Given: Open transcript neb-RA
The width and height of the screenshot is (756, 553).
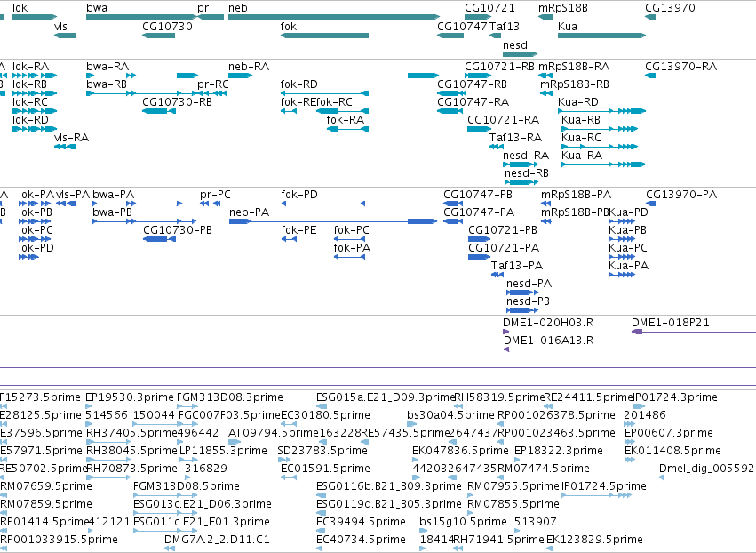Looking at the screenshot, I should [249, 66].
